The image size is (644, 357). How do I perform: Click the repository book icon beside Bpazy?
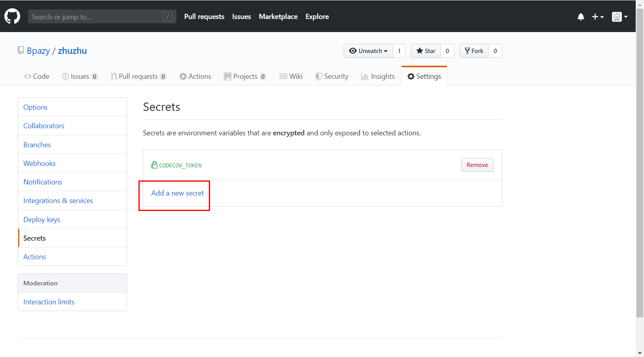point(21,50)
